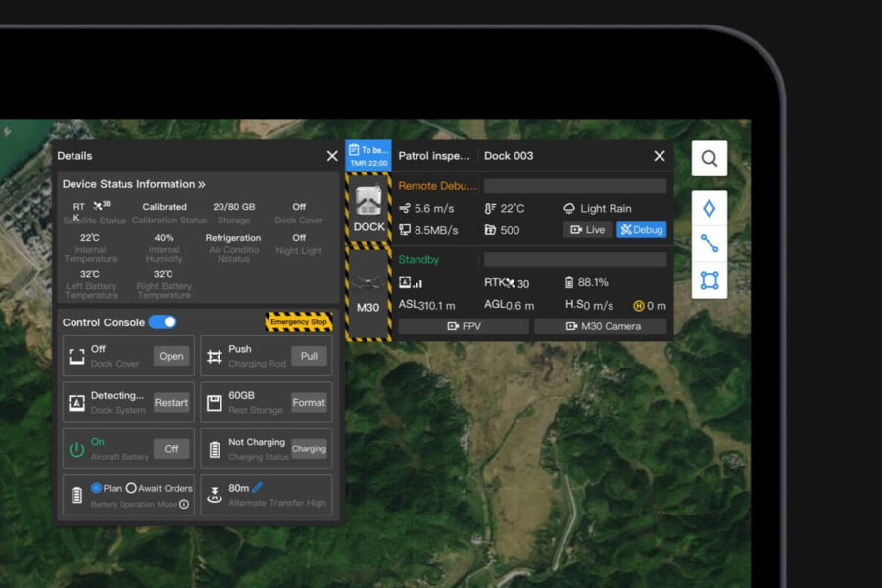The image size is (882, 588).
Task: Click the yellow home point H icon
Action: click(x=638, y=306)
